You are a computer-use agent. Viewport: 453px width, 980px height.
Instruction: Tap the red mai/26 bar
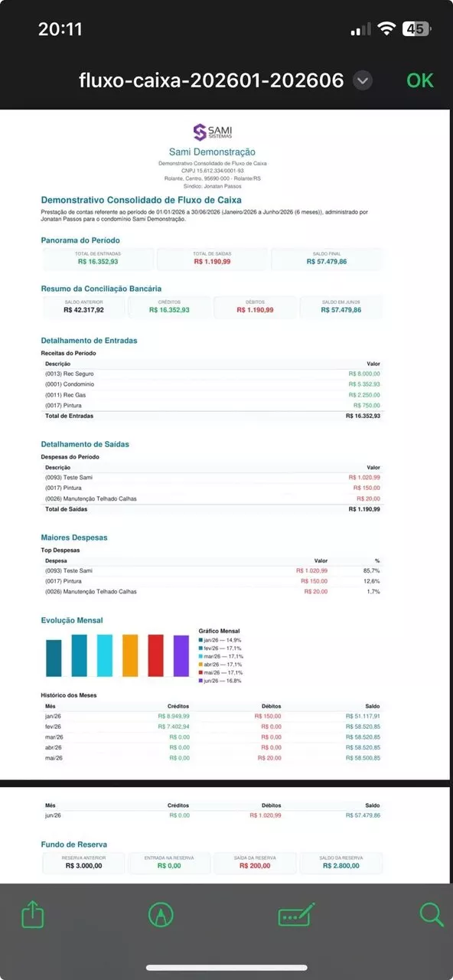[155, 655]
